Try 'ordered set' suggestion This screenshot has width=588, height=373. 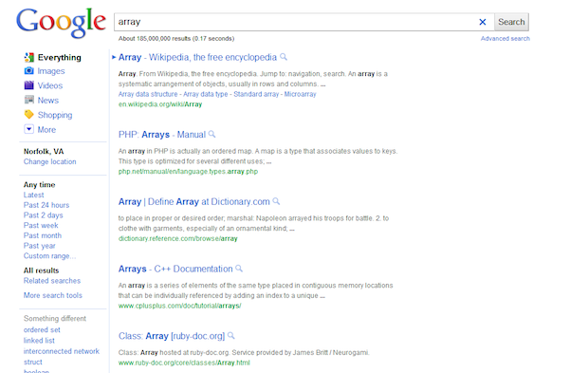pyautogui.click(x=42, y=329)
